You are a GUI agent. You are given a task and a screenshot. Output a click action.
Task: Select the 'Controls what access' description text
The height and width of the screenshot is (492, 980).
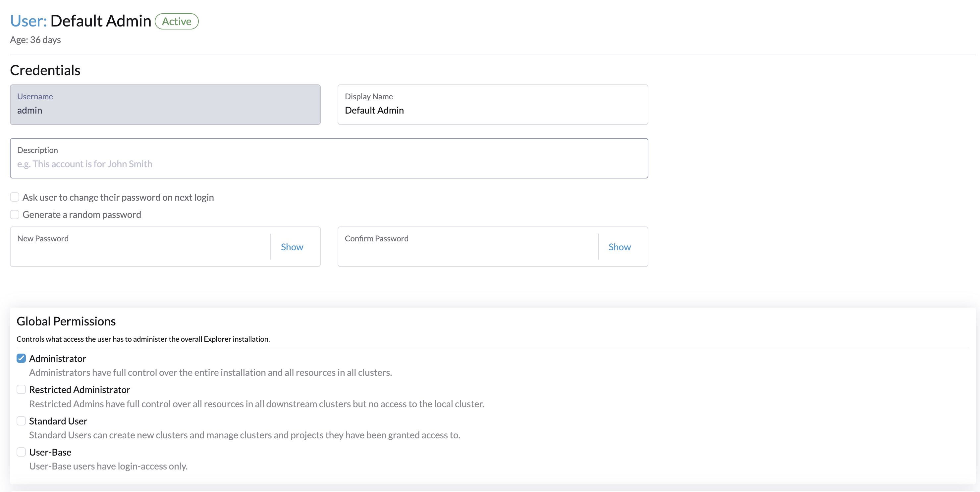coord(143,339)
